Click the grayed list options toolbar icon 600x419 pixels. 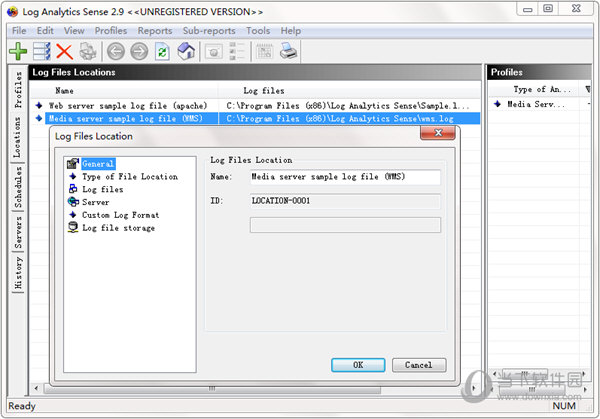pyautogui.click(x=237, y=51)
